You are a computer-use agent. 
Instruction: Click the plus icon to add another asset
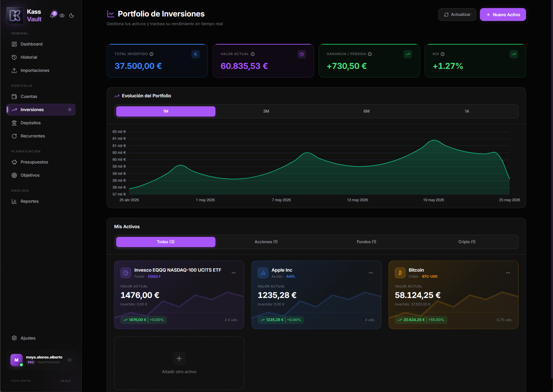[179, 358]
